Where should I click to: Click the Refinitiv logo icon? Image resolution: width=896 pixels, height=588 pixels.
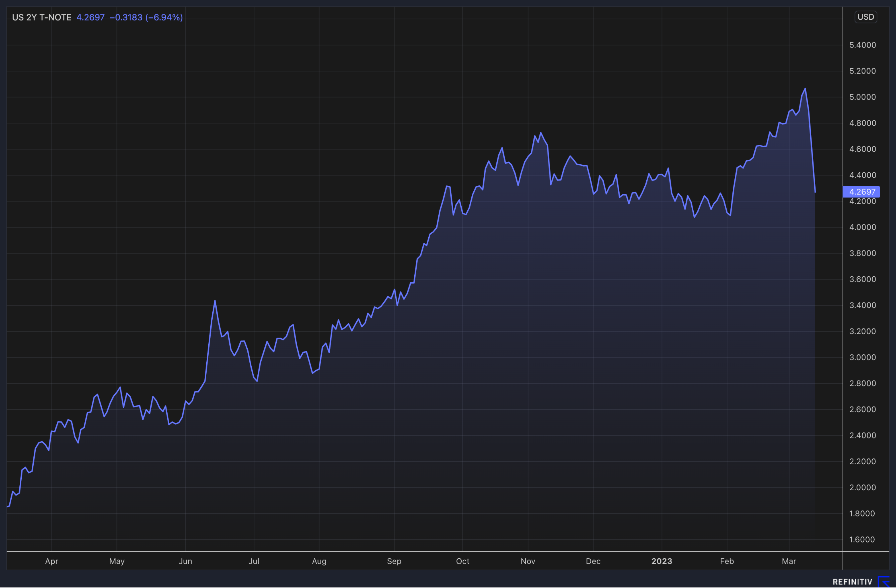884,582
